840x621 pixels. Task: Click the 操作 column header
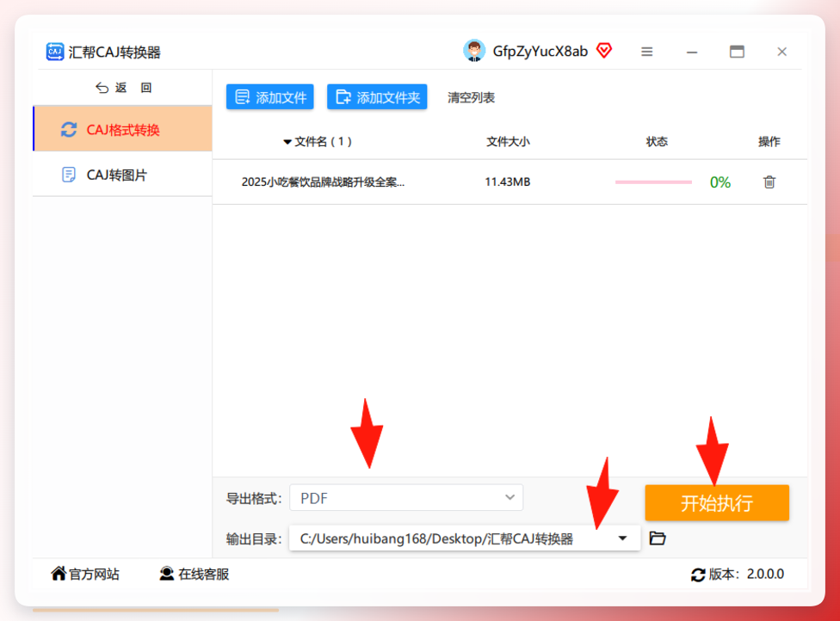pyautogui.click(x=769, y=141)
